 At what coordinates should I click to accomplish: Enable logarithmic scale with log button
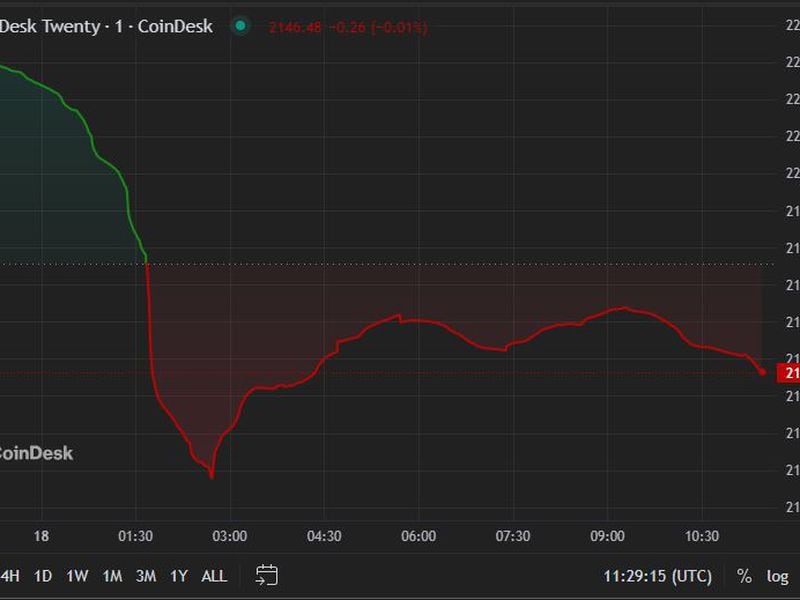(777, 576)
